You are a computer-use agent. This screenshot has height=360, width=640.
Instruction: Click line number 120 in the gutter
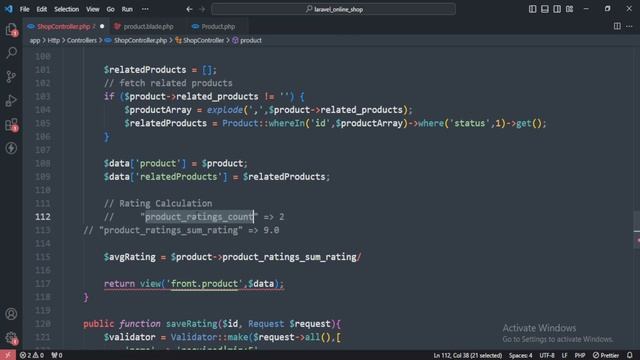click(43, 324)
